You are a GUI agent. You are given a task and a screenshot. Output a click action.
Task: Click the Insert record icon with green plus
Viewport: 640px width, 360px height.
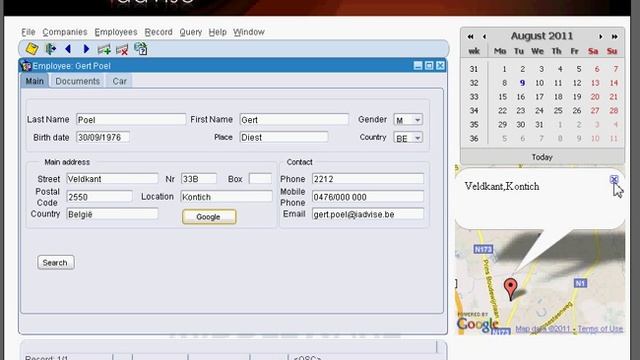click(x=104, y=49)
